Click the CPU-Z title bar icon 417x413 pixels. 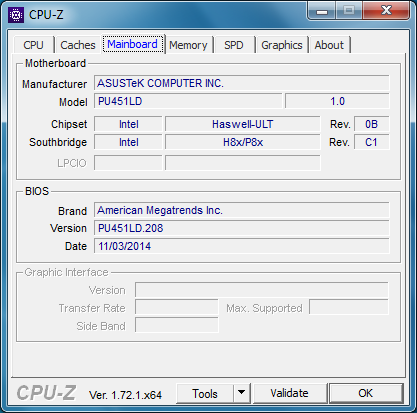click(x=16, y=15)
